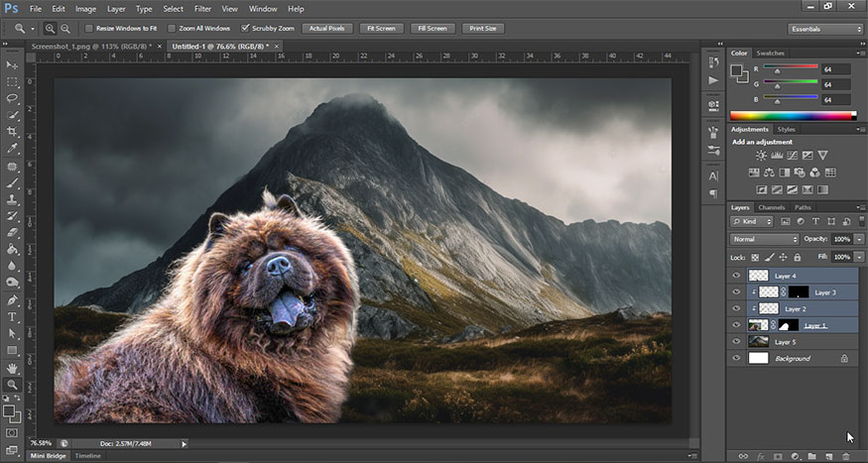This screenshot has height=463, width=868.
Task: Hide Layer 2 with eye icon
Action: 736,308
